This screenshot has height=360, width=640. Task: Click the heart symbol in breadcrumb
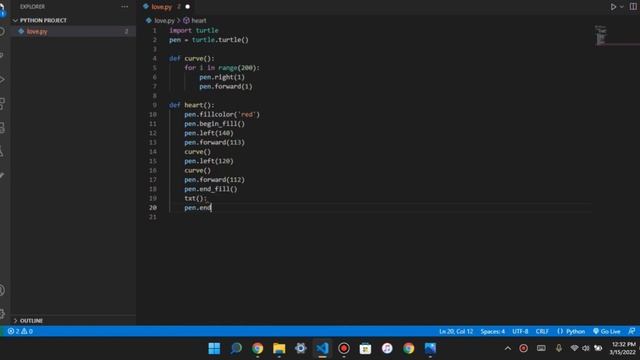coord(199,20)
